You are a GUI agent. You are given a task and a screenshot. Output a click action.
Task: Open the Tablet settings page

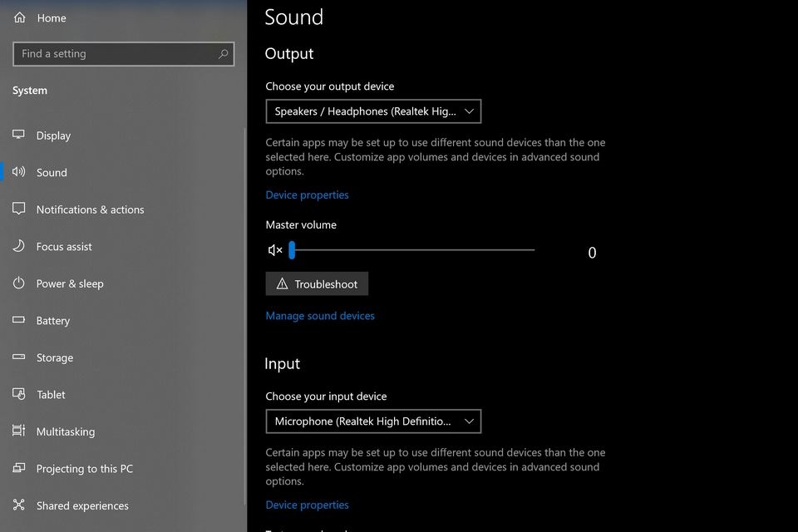(51, 395)
